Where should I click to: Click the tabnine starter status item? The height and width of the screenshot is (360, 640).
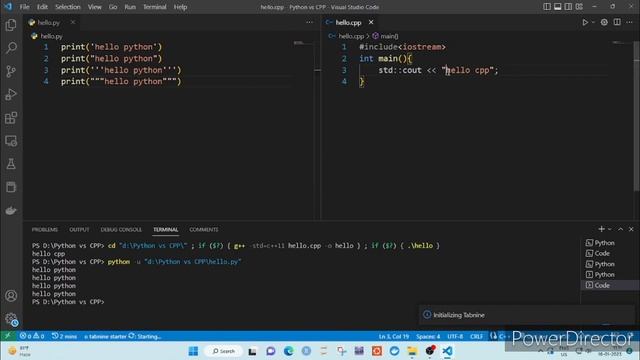122,336
